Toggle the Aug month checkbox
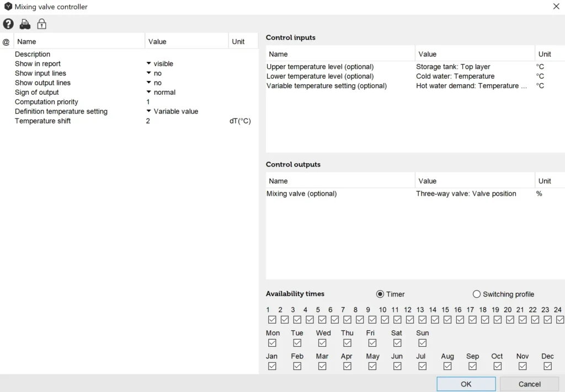This screenshot has height=392, width=565. [447, 366]
